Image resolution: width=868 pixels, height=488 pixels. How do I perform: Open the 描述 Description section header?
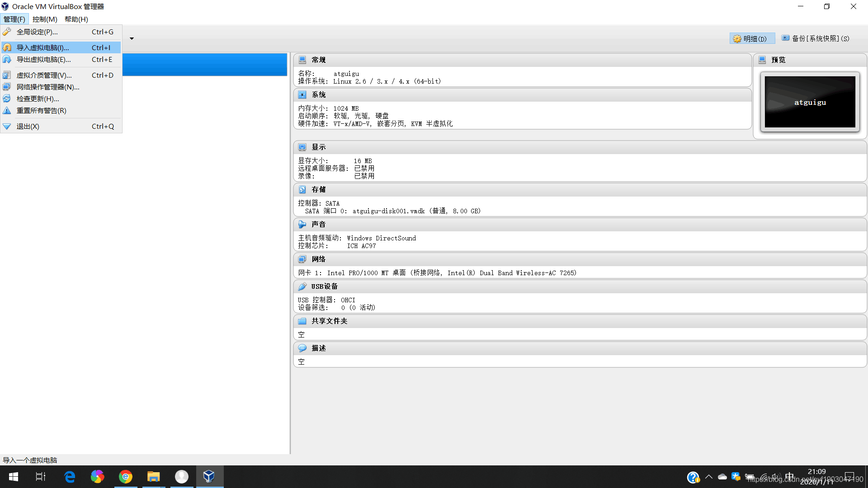580,348
